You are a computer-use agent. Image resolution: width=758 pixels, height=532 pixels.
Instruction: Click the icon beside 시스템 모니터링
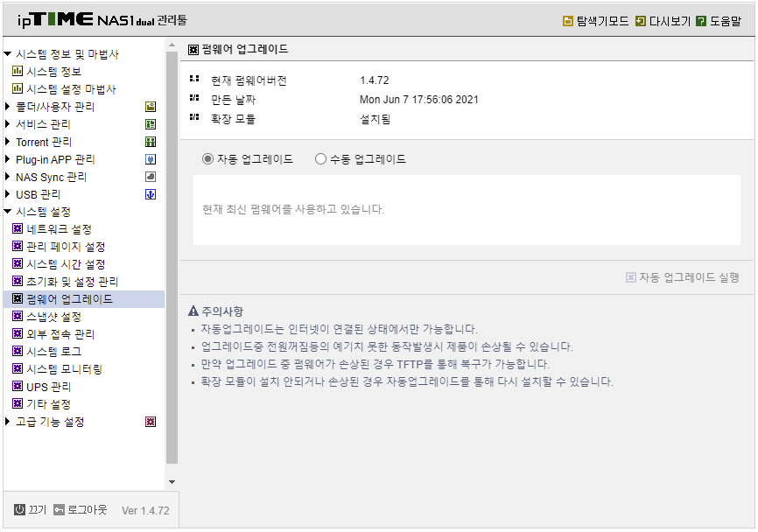point(18,369)
